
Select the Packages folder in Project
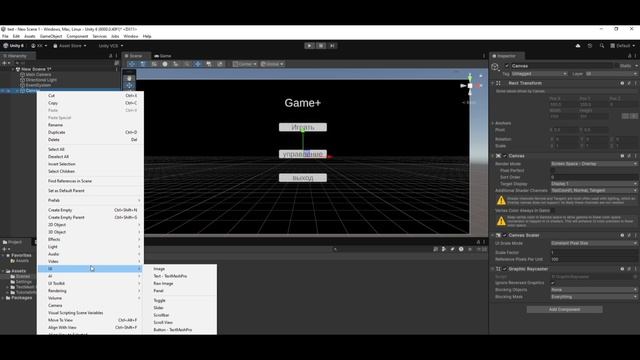(x=21, y=298)
